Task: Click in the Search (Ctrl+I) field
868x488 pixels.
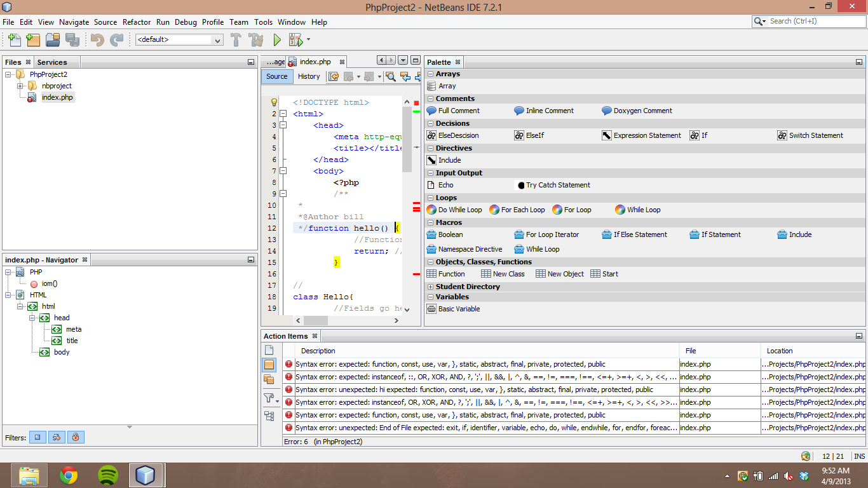Action: tap(815, 21)
